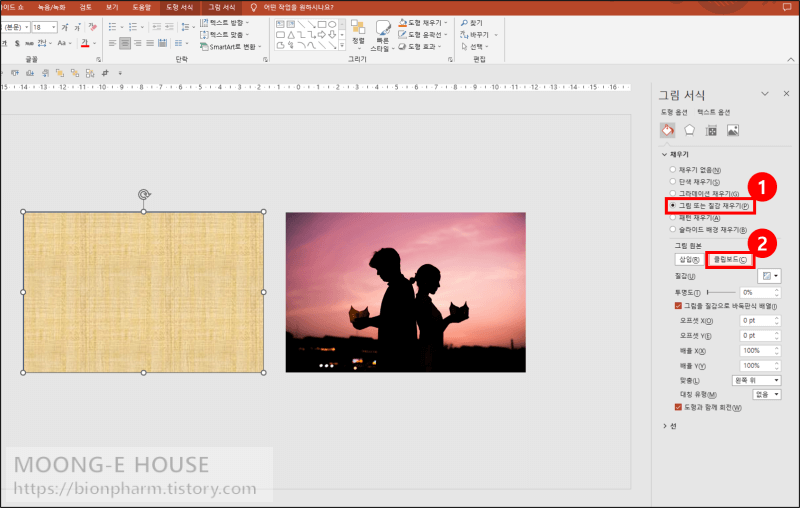Click the 정렬 (Arrange) icon

coord(358,33)
